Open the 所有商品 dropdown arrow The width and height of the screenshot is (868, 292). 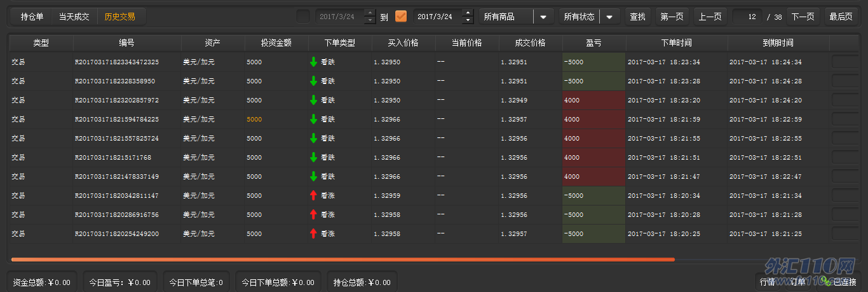coord(543,17)
